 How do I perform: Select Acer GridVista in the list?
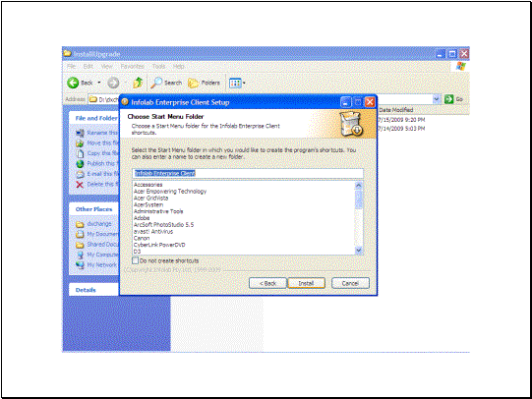151,198
